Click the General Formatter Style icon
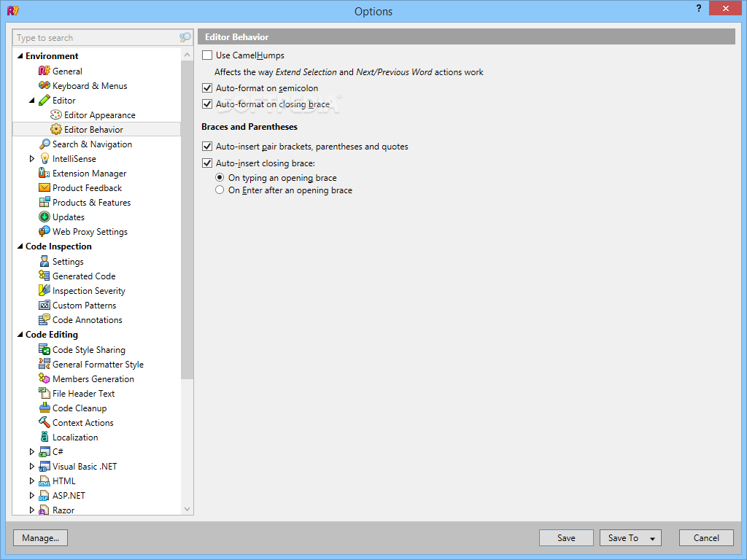This screenshot has height=560, width=747. point(44,365)
